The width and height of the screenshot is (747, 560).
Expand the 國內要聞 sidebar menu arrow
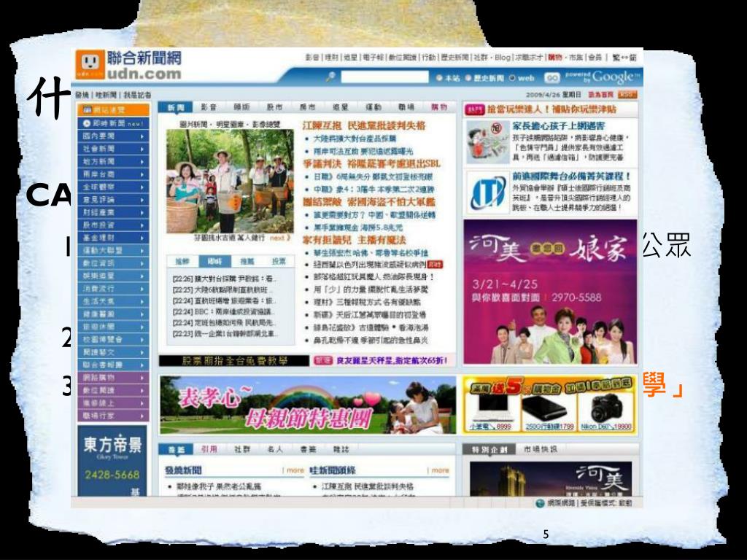(142, 136)
